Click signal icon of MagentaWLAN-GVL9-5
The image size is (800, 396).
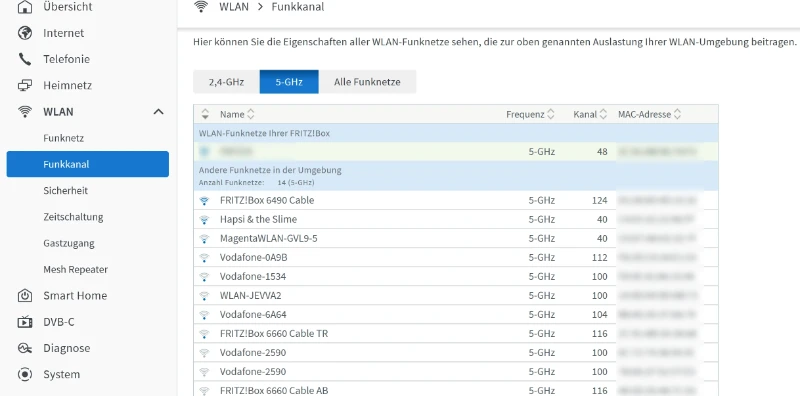point(204,238)
